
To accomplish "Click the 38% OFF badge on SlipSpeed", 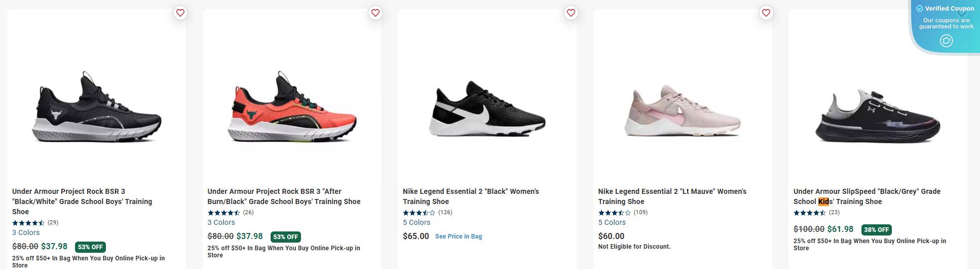I will [877, 229].
